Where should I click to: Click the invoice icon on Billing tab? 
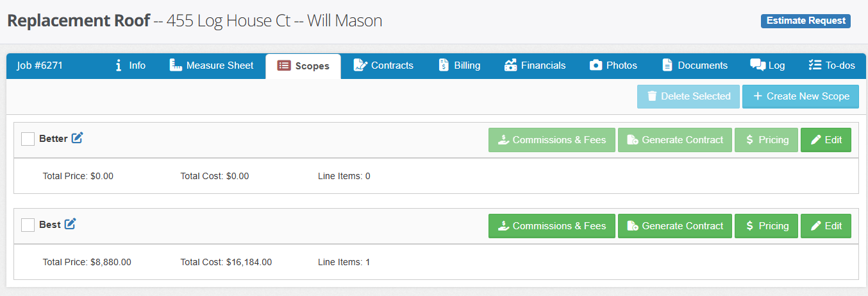pyautogui.click(x=444, y=65)
